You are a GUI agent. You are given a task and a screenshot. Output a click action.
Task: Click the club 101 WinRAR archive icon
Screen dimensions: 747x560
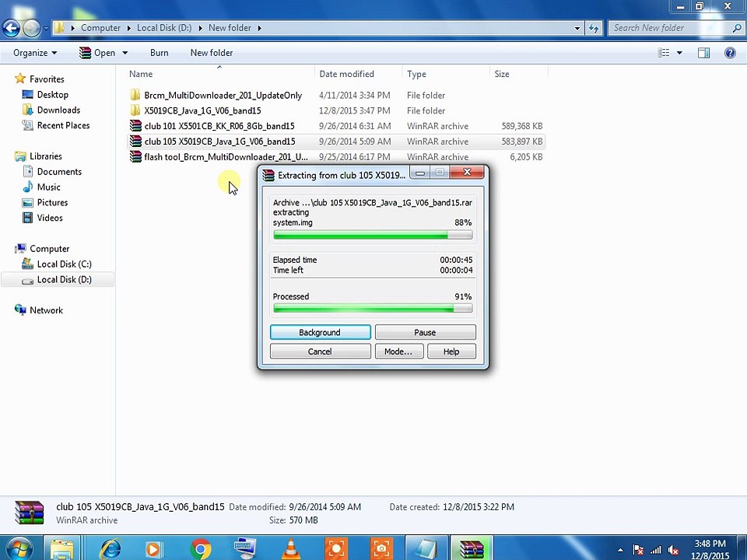(x=135, y=126)
